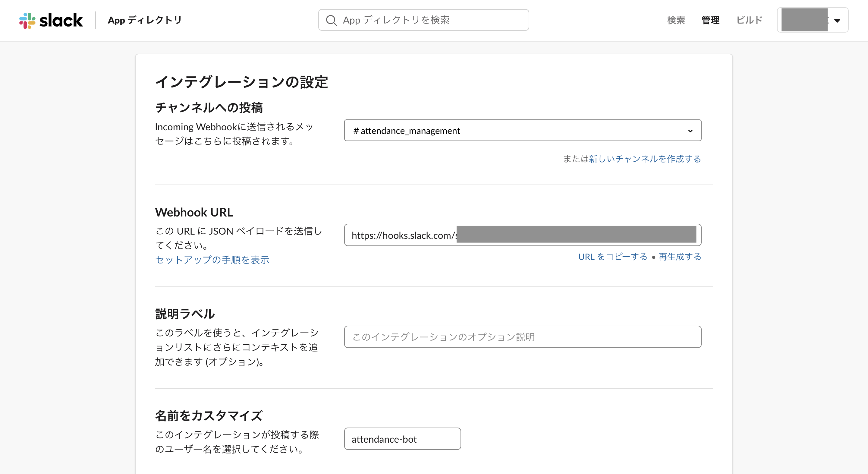Open the セットアップの手順を表示 link
The image size is (868, 474).
coord(212,260)
